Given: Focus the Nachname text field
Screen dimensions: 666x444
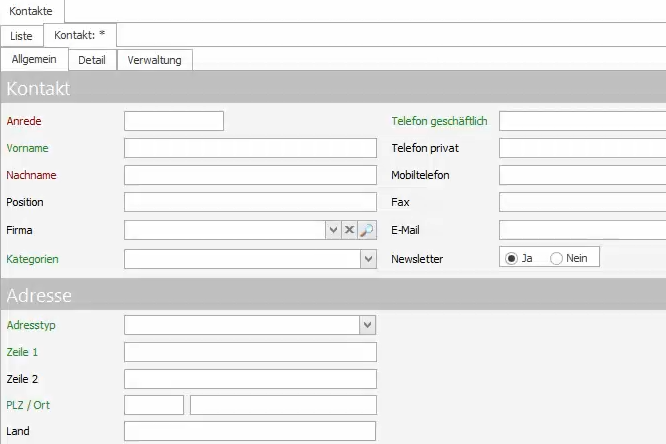Looking at the screenshot, I should click(x=250, y=175).
